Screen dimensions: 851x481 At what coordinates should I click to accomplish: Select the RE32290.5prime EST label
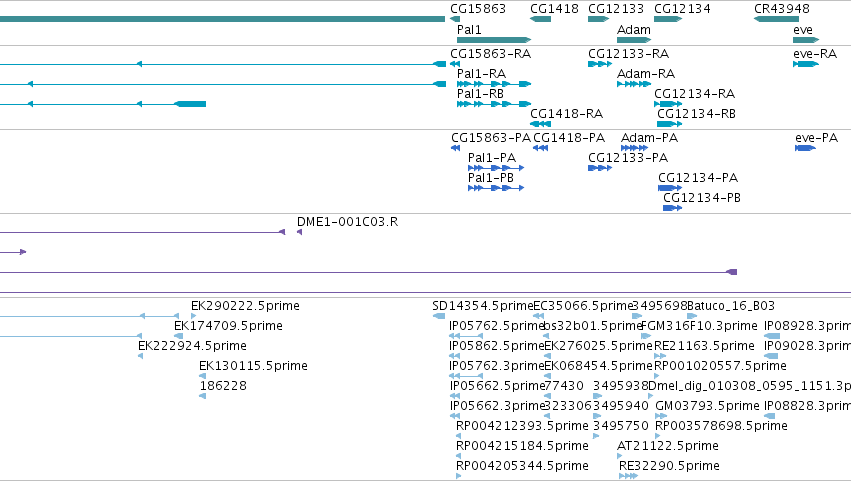pos(669,466)
